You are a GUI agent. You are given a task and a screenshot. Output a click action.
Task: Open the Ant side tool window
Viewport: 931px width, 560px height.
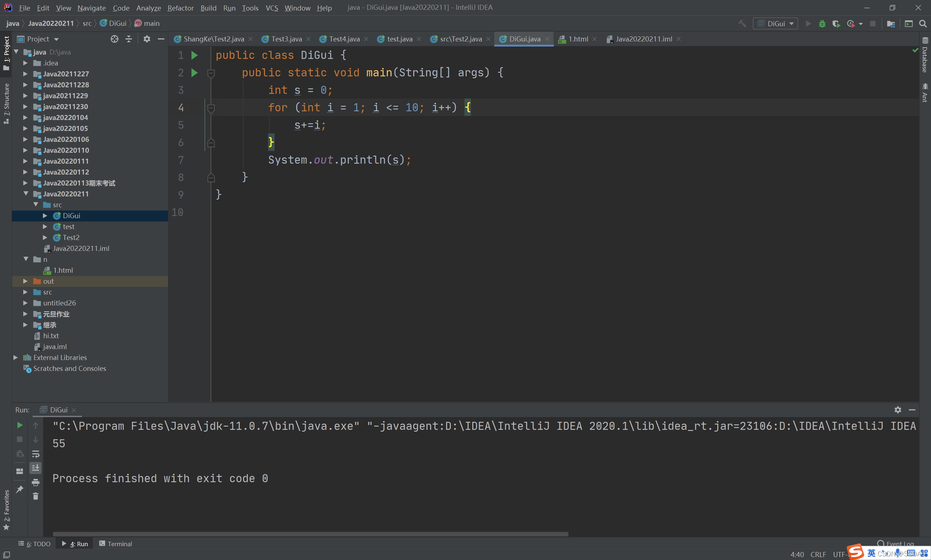[925, 92]
